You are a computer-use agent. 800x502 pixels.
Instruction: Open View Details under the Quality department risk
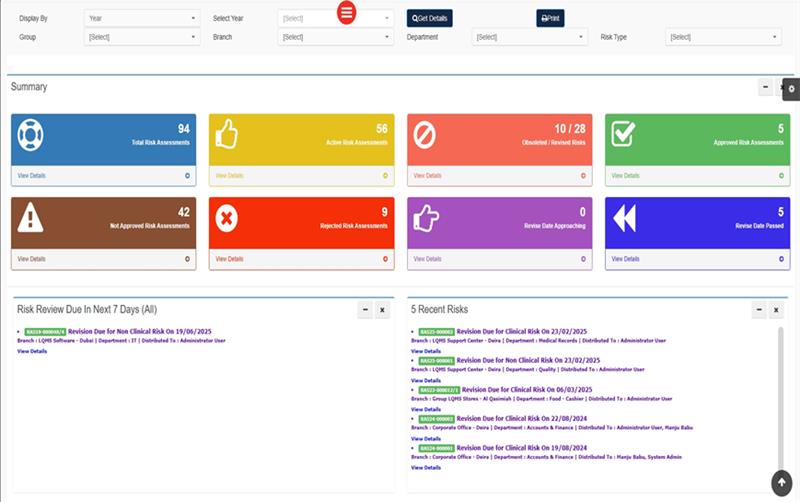[x=426, y=381]
